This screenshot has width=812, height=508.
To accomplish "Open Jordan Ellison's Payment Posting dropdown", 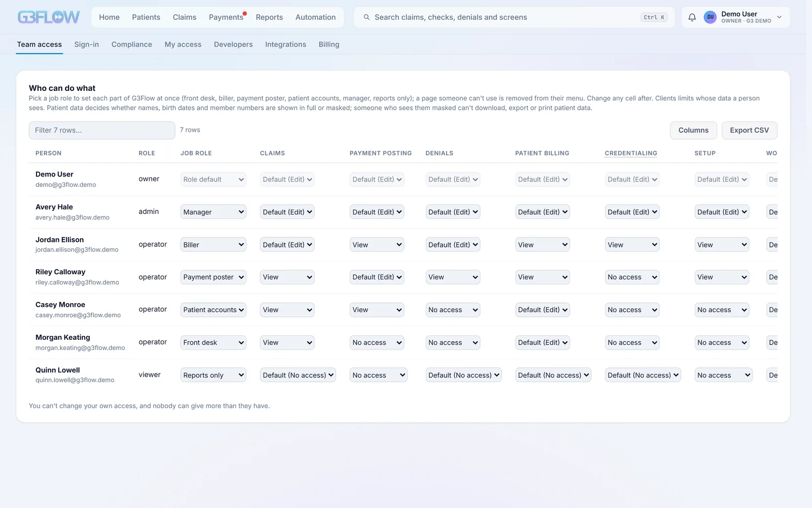I will (x=377, y=245).
